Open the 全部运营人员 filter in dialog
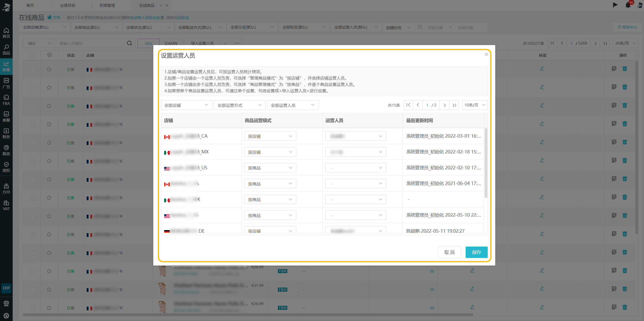 [x=293, y=105]
